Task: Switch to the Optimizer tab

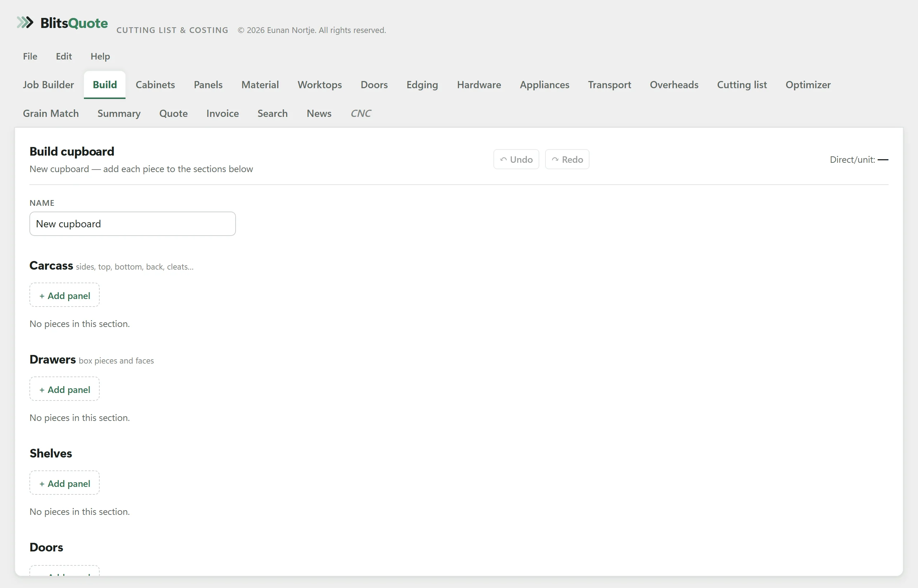Action: pyautogui.click(x=808, y=85)
